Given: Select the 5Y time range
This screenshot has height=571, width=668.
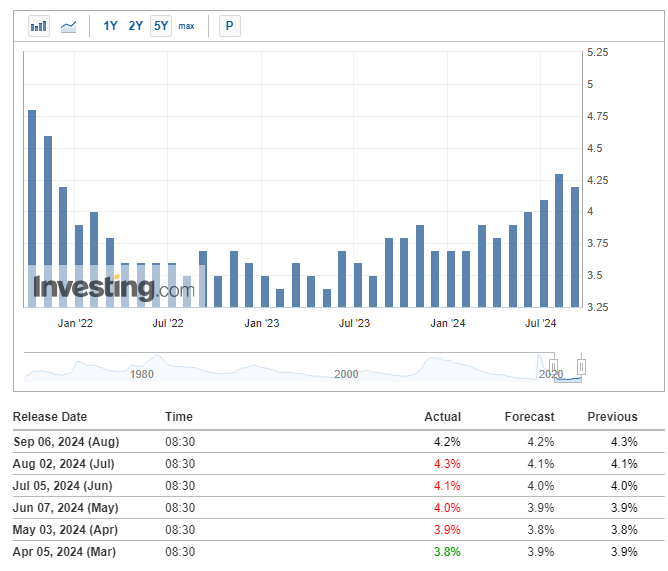Looking at the screenshot, I should [x=161, y=26].
